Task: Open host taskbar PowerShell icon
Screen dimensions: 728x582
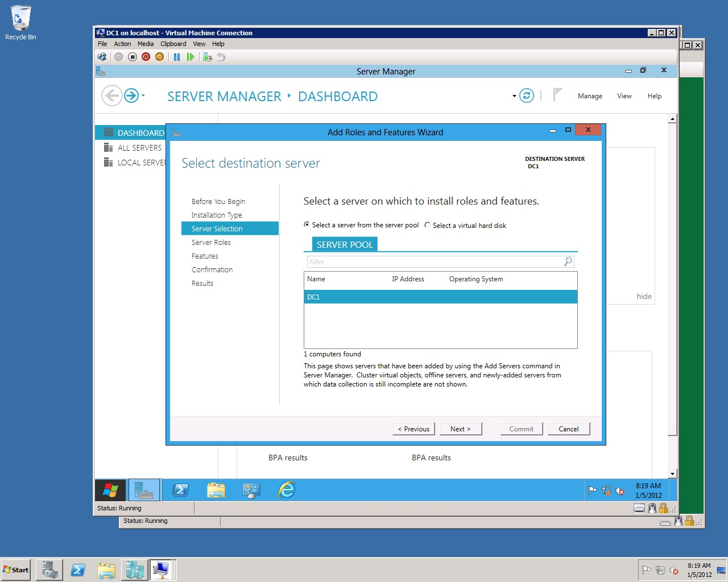Action: 78,570
